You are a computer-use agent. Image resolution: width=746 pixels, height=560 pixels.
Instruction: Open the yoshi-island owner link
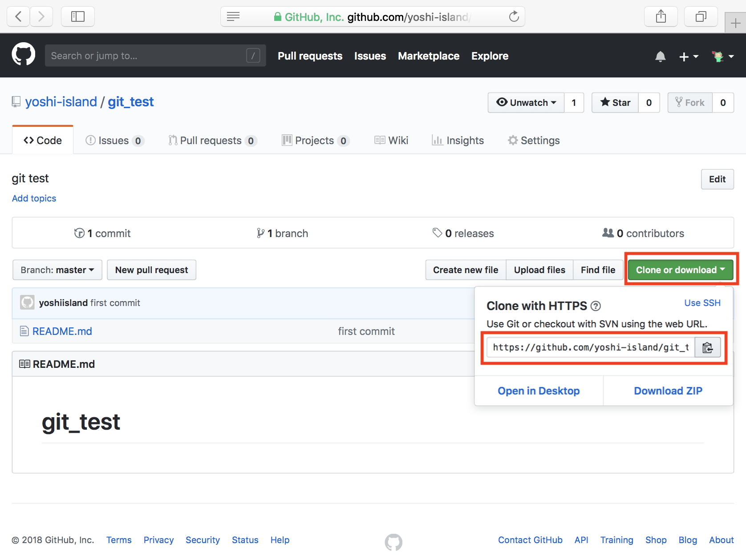[x=61, y=102]
